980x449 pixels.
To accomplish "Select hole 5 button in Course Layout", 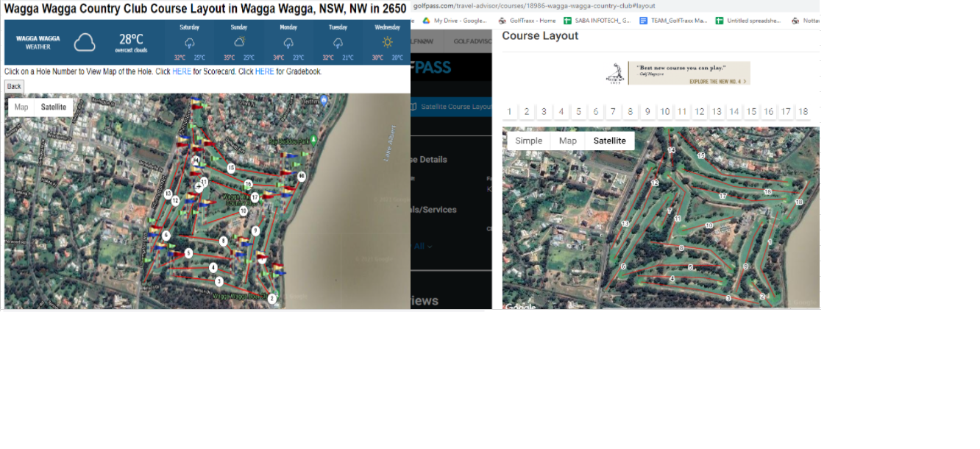I will click(579, 112).
